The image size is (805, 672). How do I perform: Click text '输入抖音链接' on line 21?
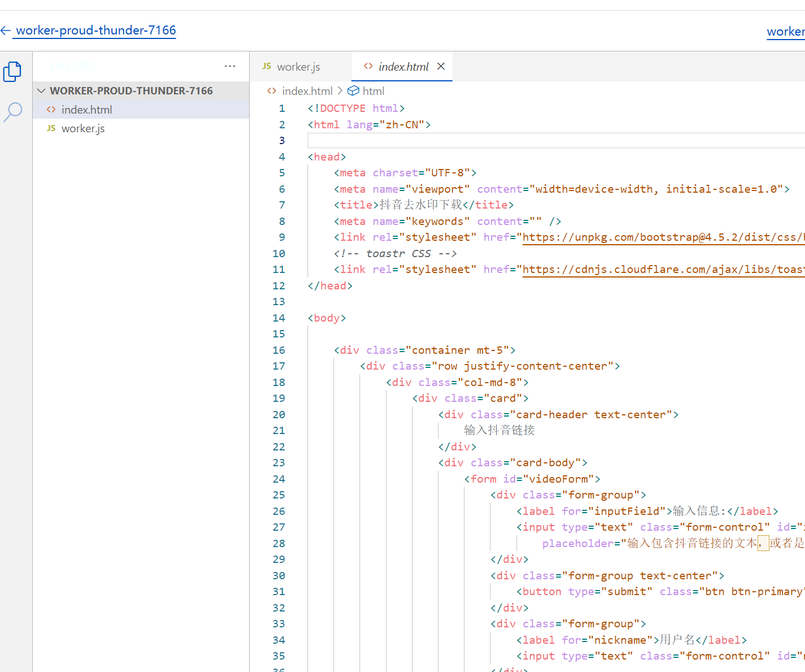click(499, 431)
